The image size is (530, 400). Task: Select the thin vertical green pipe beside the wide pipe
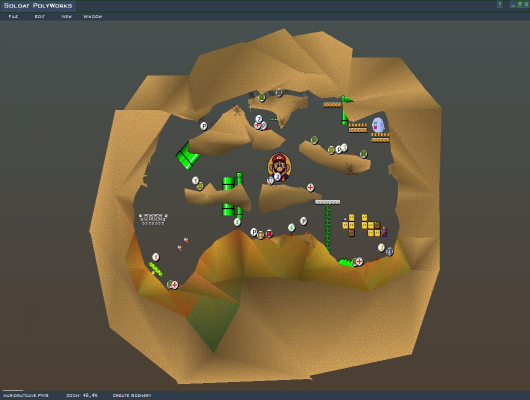(x=239, y=195)
